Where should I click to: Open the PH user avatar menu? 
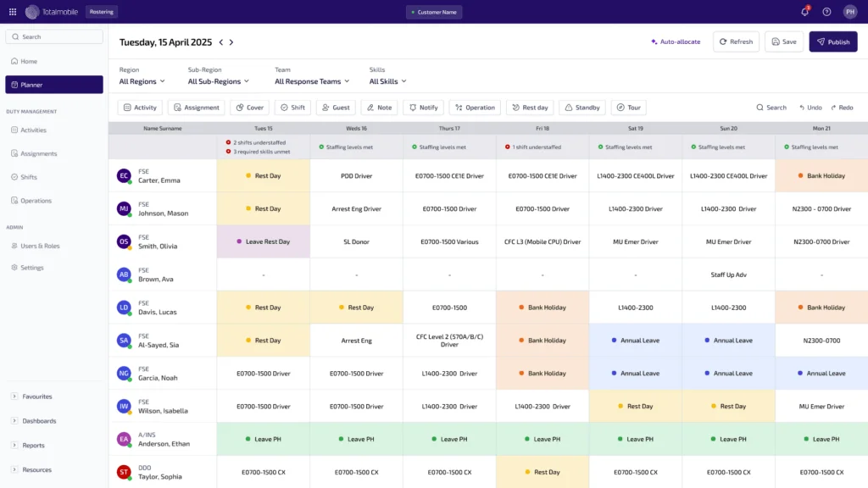click(852, 12)
